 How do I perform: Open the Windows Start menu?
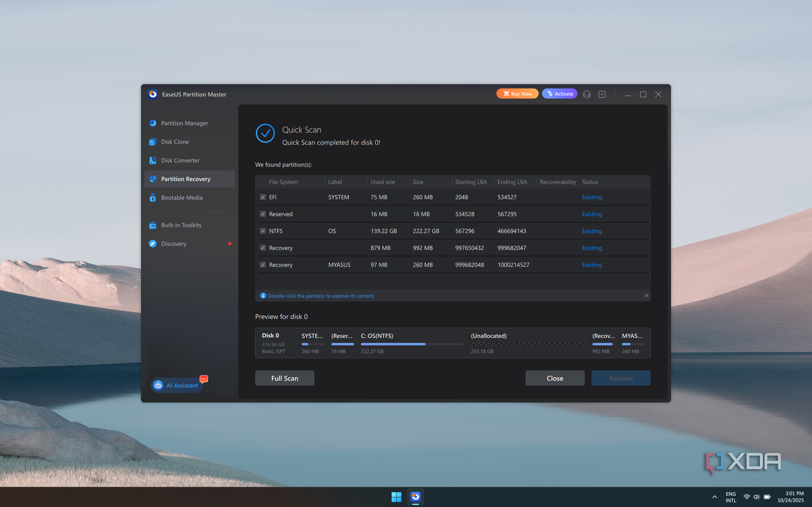click(x=396, y=497)
